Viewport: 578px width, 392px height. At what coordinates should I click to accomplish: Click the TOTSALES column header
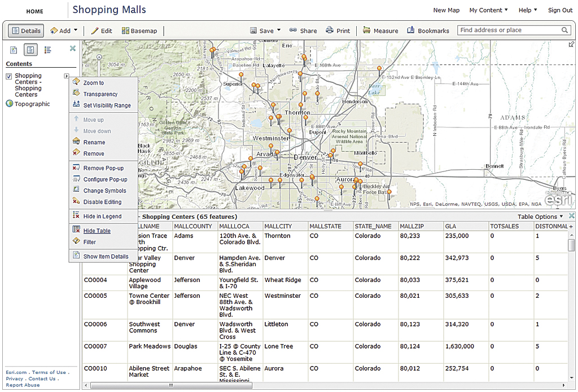[x=511, y=226]
